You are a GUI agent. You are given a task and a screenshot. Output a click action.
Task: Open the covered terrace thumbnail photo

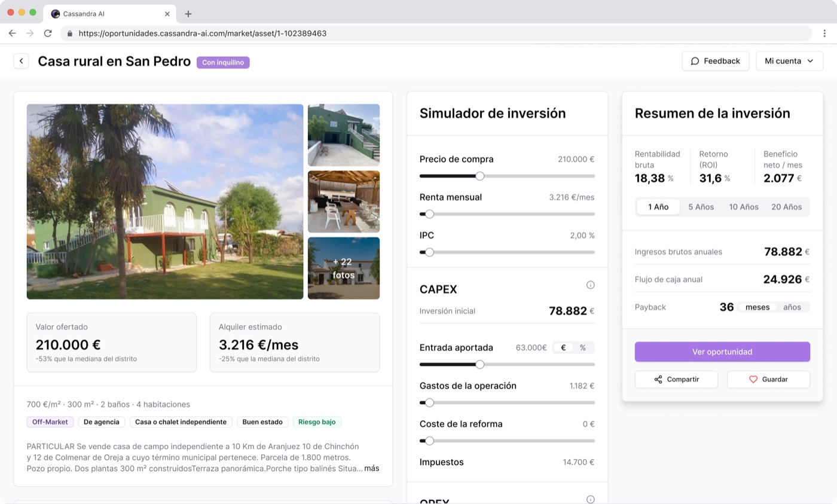tap(344, 201)
